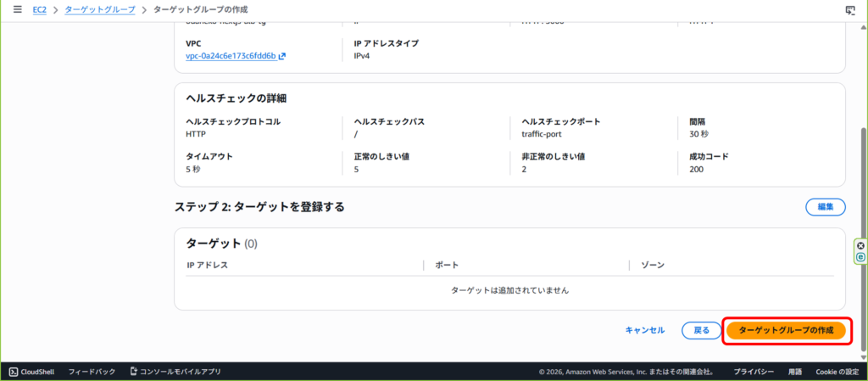This screenshot has height=381, width=868.
Task: Open コンソールモバイルアプリ footer link
Action: (x=175, y=372)
